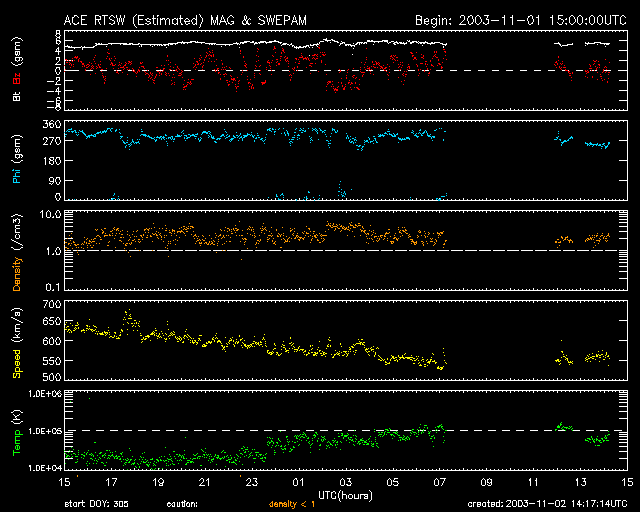Click the start DOY: 305 text
The height and width of the screenshot is (512, 640).
[97, 505]
